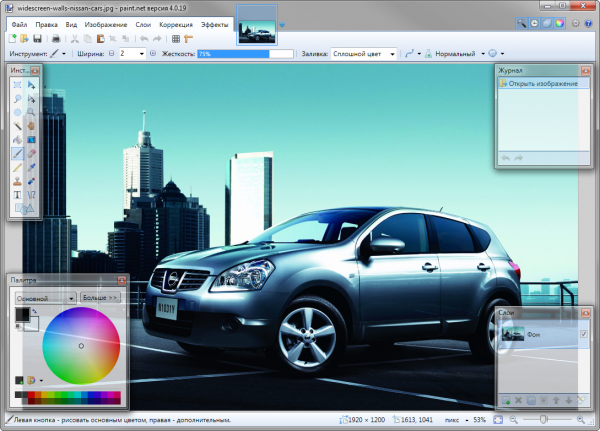Select the Color Picker eyedropper tool
The height and width of the screenshot is (431, 600).
pos(31,167)
